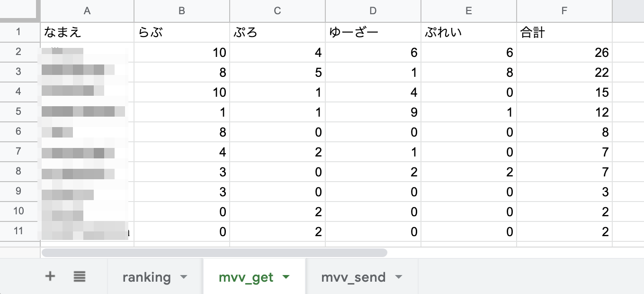Select row 6 header
This screenshot has width=644, height=294.
[18, 131]
